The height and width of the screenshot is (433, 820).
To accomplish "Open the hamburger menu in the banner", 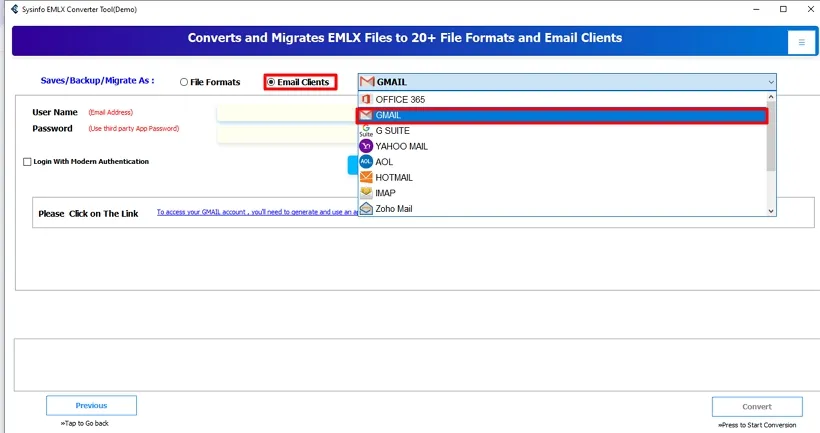I will pyautogui.click(x=801, y=42).
